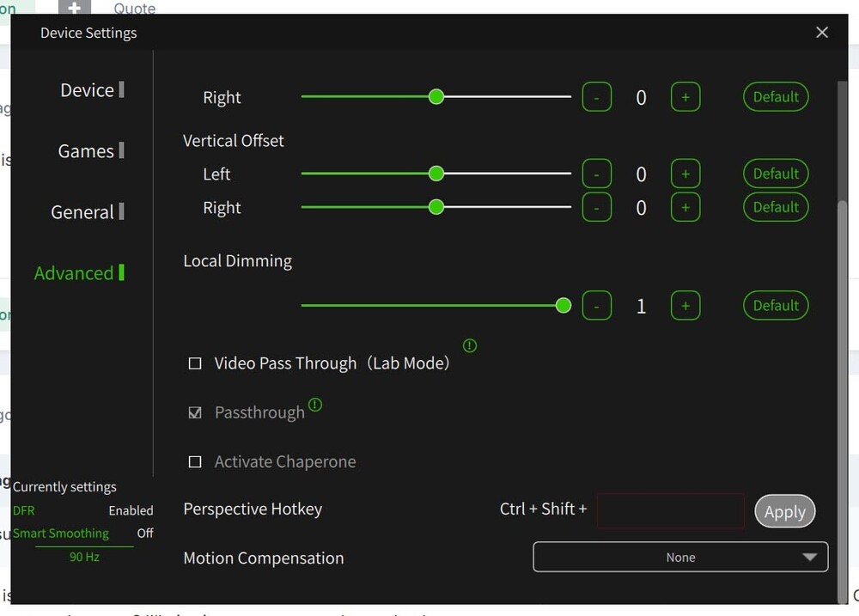
Task: Click the Perspective Hotkey input field
Action: [x=670, y=510]
